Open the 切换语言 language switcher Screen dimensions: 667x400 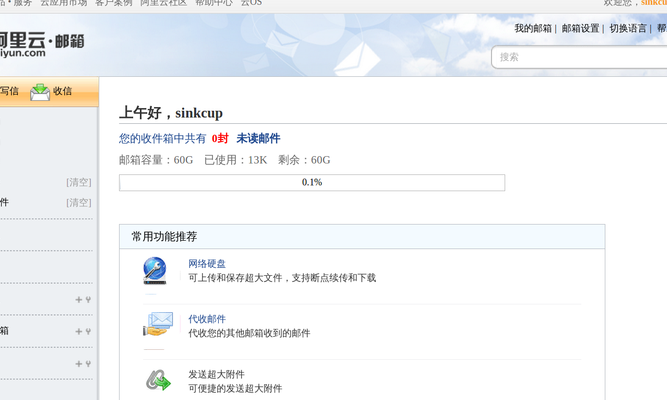pyautogui.click(x=628, y=29)
